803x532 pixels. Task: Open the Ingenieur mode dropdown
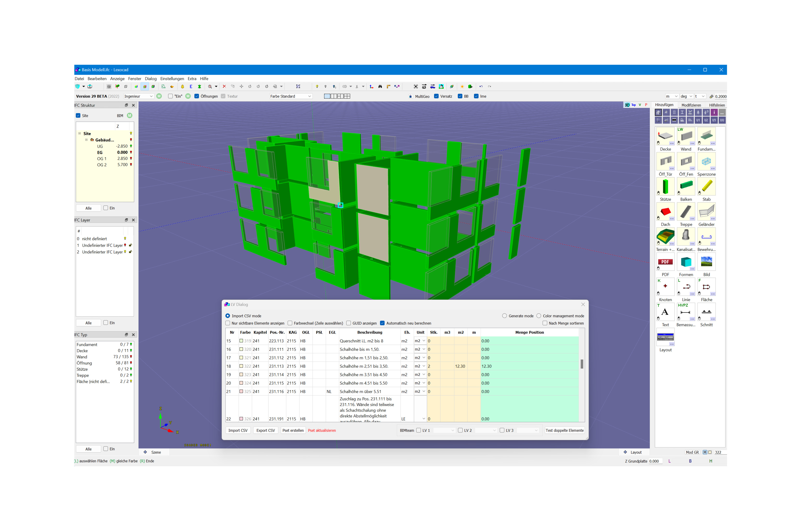click(139, 96)
